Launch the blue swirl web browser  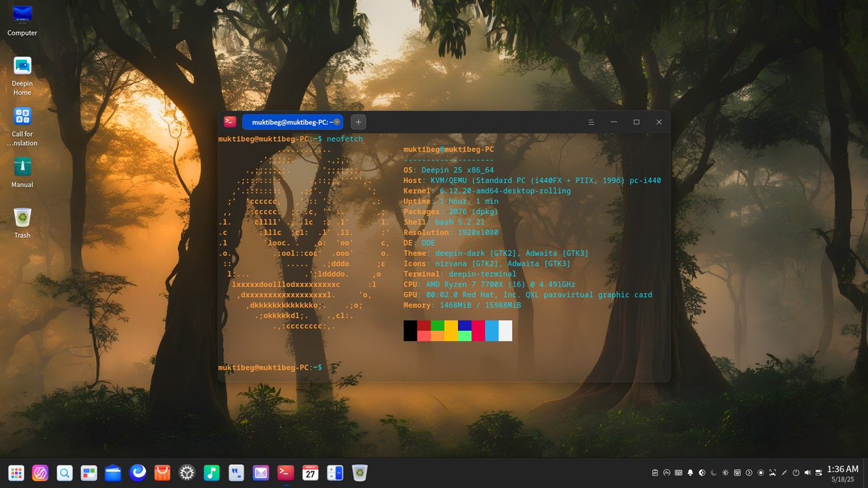138,473
